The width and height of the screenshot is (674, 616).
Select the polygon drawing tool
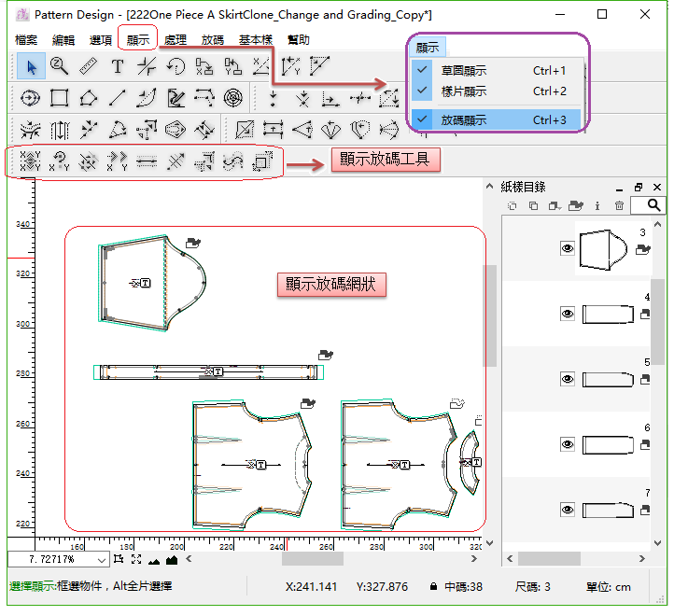coord(88,98)
